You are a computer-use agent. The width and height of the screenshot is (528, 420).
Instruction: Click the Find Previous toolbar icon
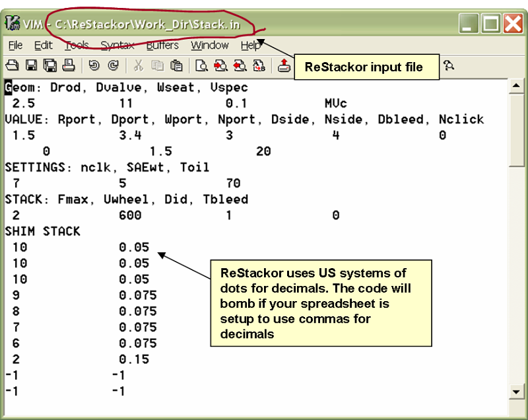[240, 65]
